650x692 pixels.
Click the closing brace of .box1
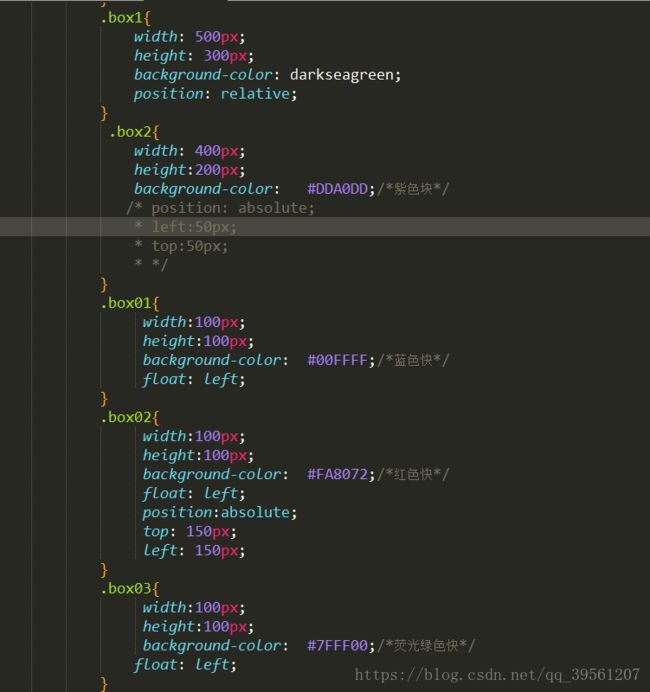coord(104,113)
